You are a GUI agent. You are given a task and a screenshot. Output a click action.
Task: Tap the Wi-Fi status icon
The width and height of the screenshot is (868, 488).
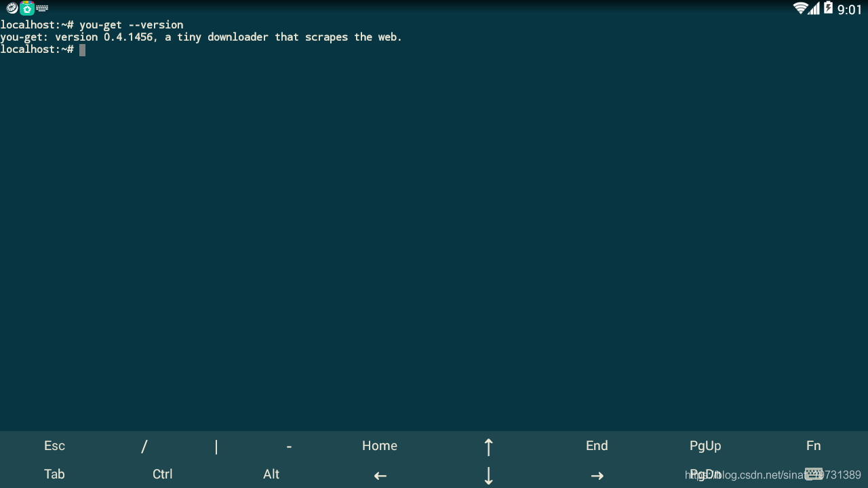tap(800, 8)
